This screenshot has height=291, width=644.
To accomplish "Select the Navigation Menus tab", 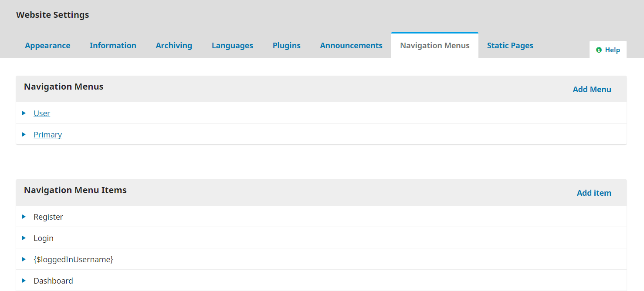I will click(x=434, y=46).
